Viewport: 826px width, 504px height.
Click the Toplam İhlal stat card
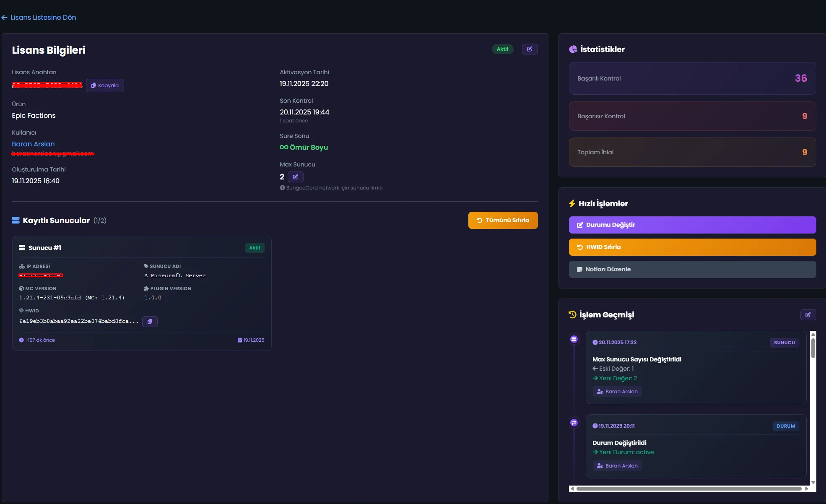692,152
